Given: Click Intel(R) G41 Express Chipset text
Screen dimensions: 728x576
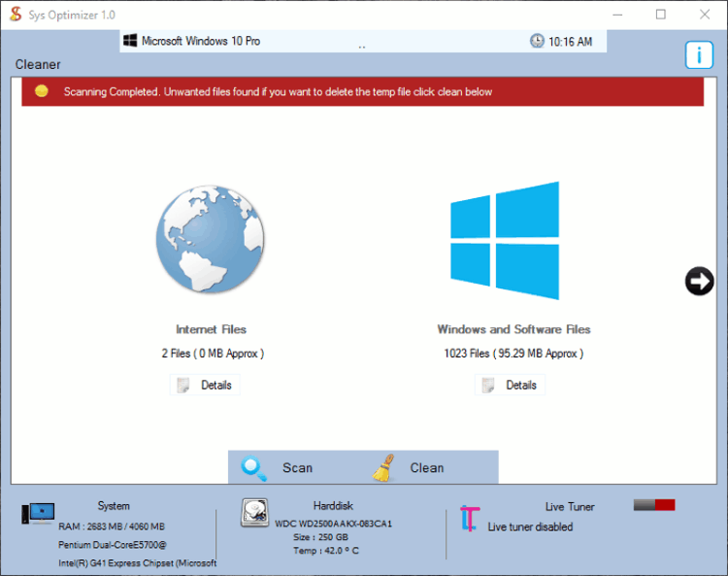Looking at the screenshot, I should [137, 563].
